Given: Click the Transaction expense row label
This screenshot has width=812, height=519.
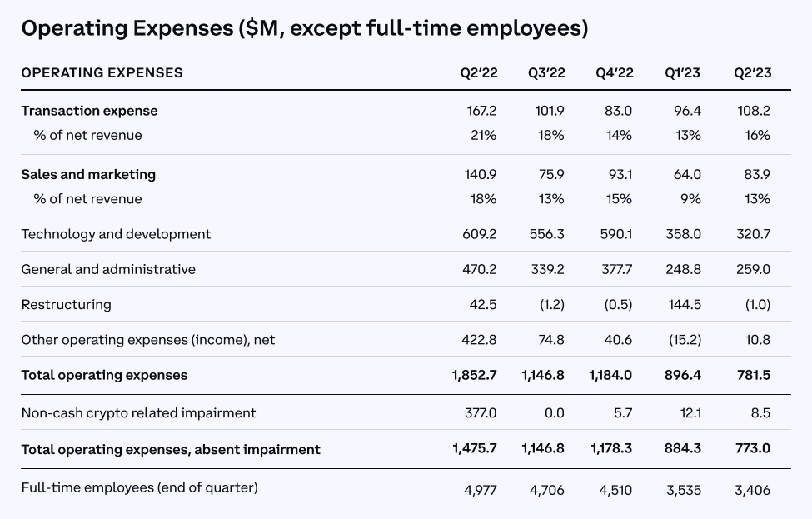Looking at the screenshot, I should click(x=90, y=111).
